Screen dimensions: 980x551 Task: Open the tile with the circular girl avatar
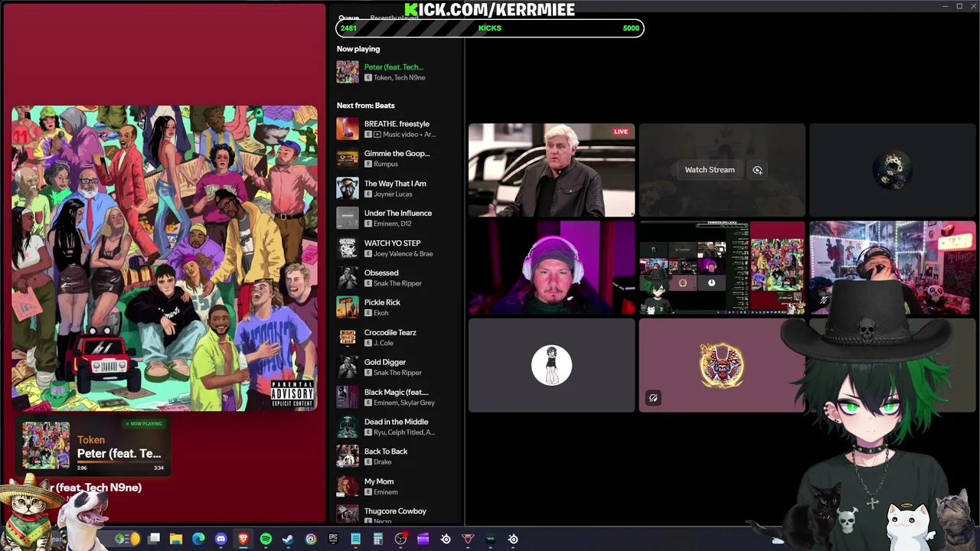551,366
